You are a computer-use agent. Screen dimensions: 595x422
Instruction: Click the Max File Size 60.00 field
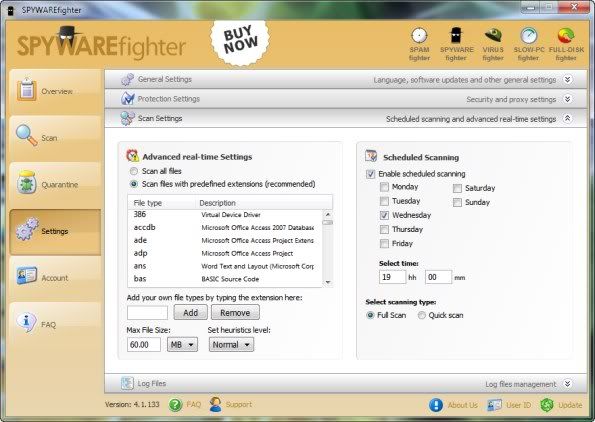(144, 345)
